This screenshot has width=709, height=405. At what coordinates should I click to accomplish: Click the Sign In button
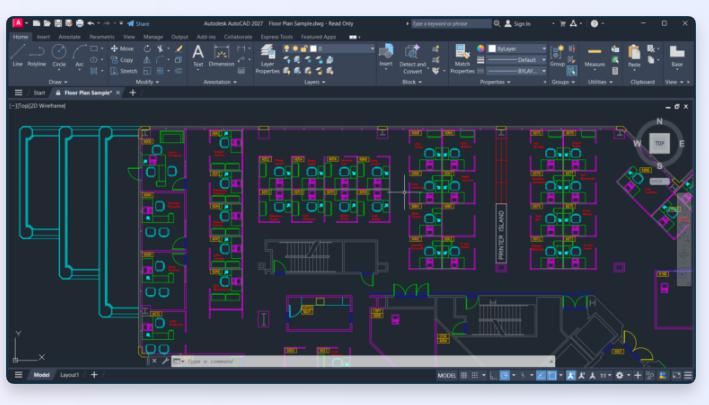[x=518, y=23]
